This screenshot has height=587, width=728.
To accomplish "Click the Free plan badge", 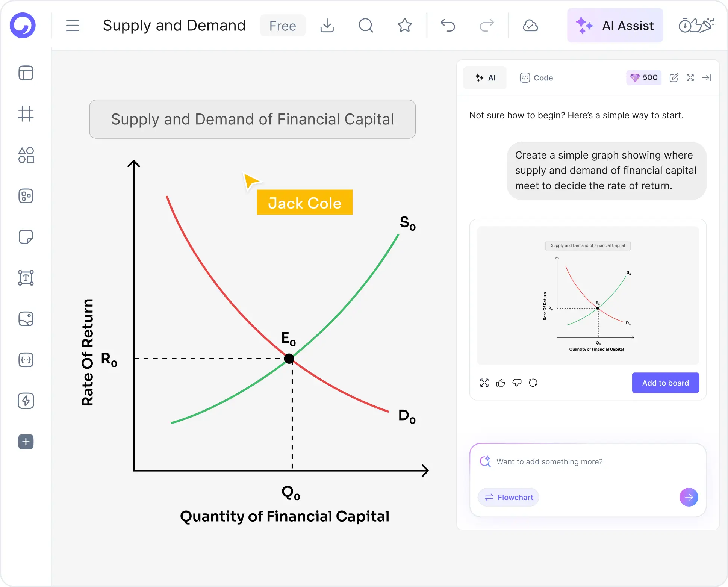I will [283, 26].
